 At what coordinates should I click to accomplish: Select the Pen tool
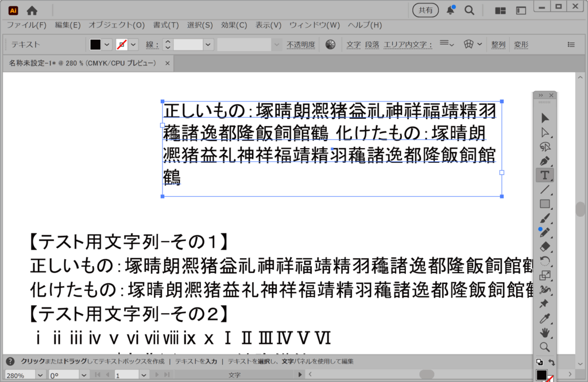click(545, 161)
